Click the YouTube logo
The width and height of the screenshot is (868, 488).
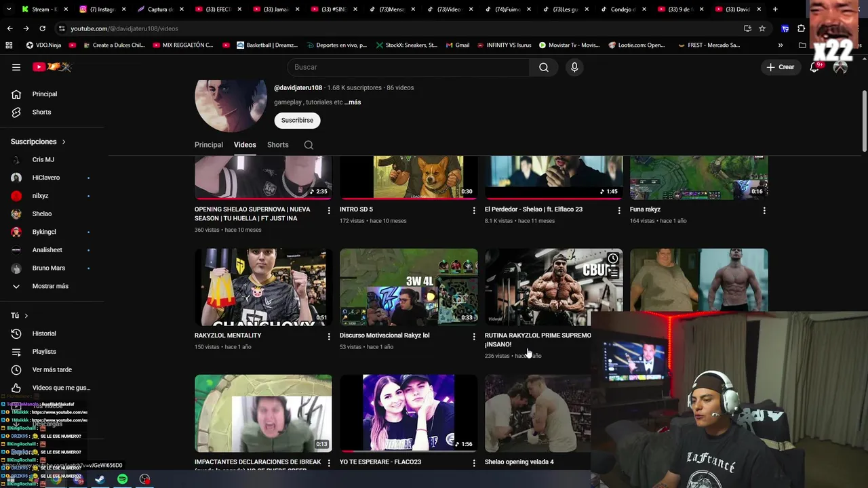pyautogui.click(x=52, y=67)
